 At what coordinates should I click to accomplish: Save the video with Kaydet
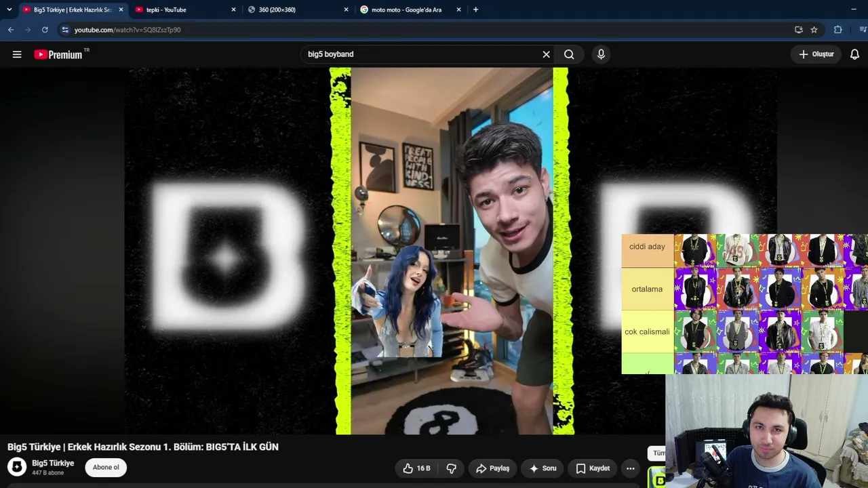(593, 468)
